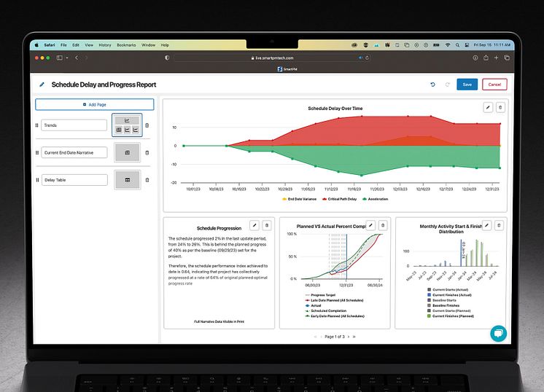Go to the next report page arrow

[x=349, y=337]
